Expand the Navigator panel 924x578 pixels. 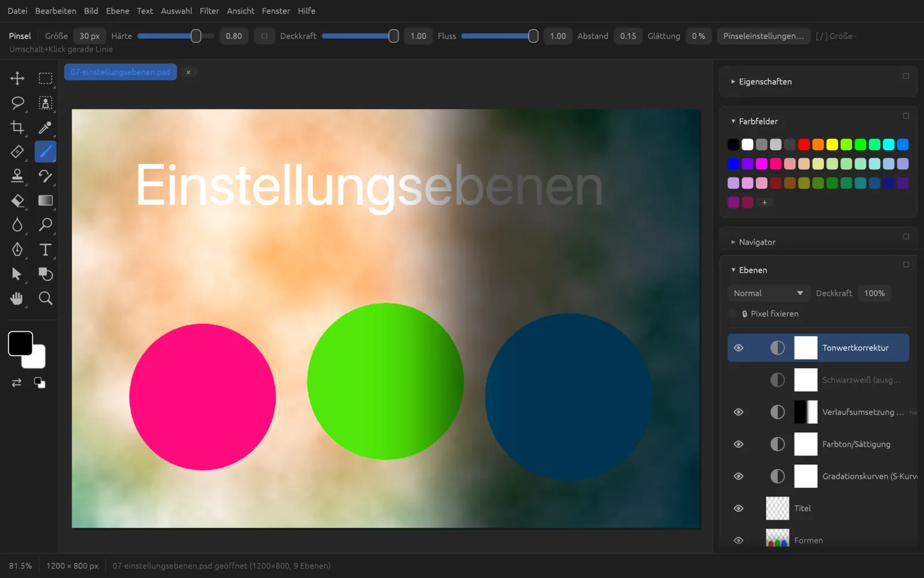(733, 242)
